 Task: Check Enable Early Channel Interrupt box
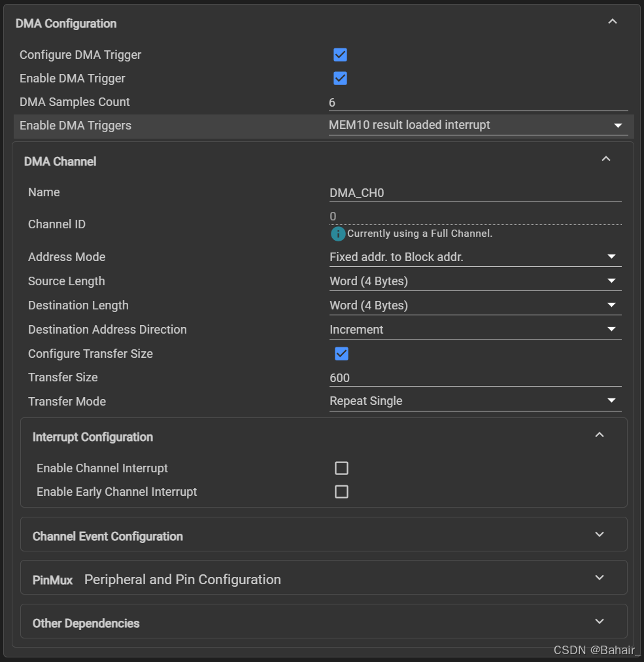(x=341, y=492)
